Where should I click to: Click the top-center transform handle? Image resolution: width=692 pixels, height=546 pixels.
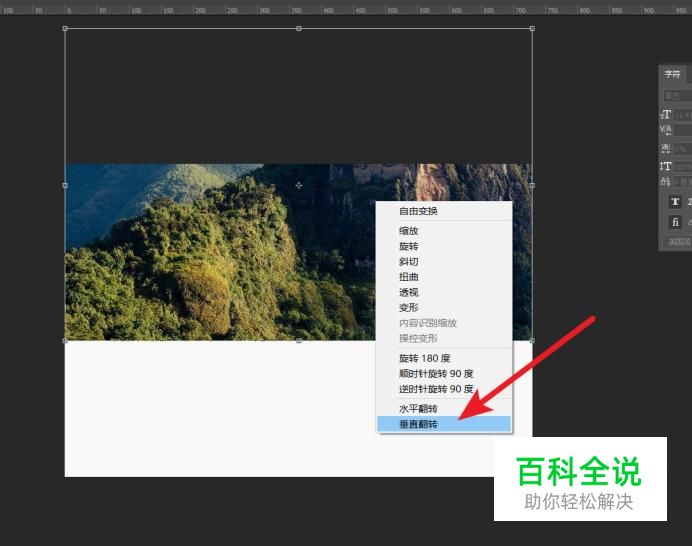299,28
